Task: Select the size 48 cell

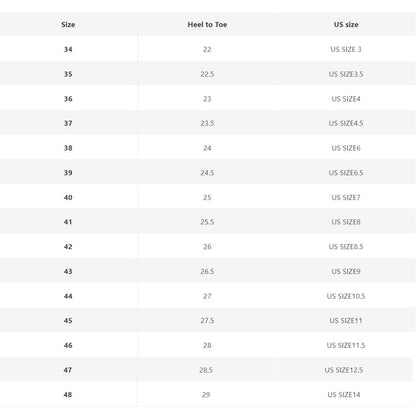Action: pos(68,395)
